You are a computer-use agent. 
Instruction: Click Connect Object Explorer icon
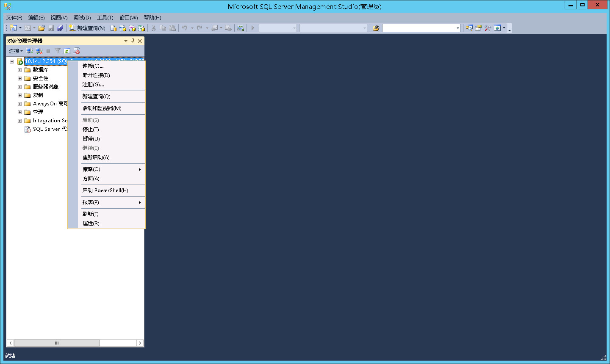pos(30,51)
